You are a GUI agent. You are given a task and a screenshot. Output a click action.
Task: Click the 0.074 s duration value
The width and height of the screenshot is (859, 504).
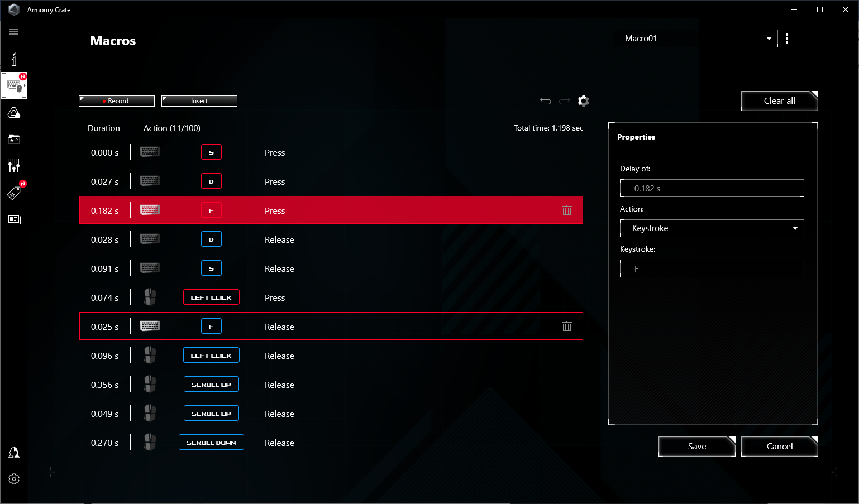point(104,298)
